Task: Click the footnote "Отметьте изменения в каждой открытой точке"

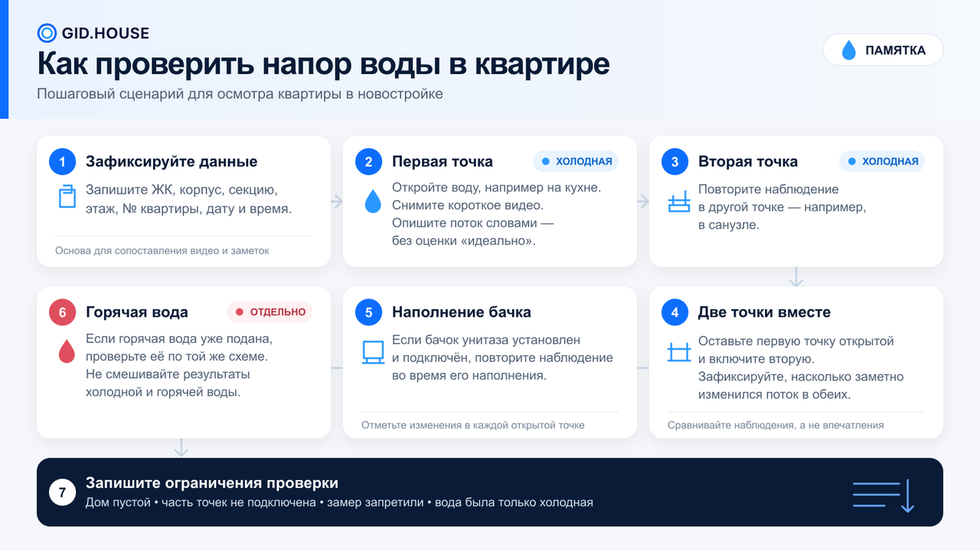Action: click(x=473, y=425)
